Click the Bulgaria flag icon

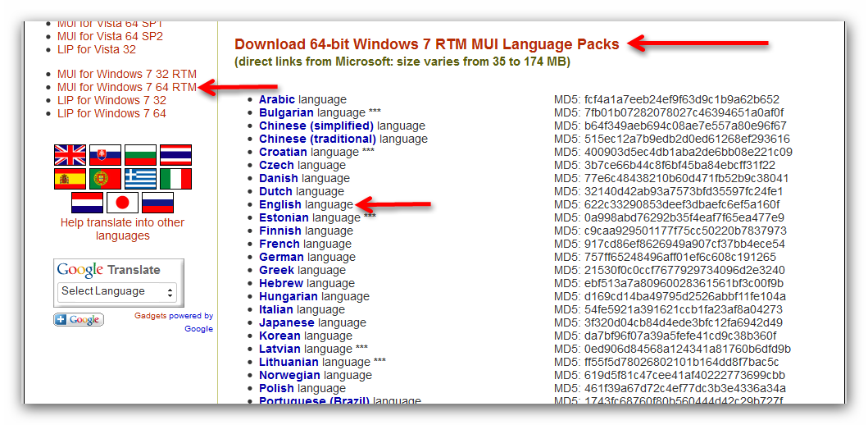click(141, 154)
